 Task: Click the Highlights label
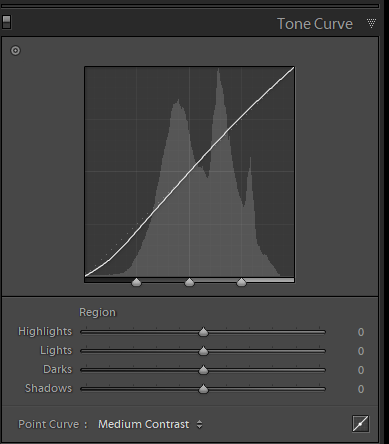point(45,332)
